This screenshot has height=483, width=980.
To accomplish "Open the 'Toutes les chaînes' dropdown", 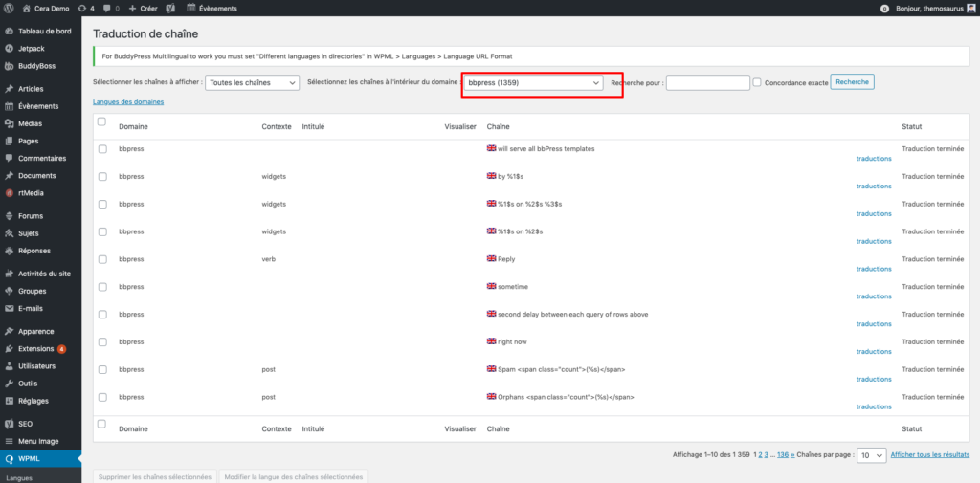I will (x=253, y=82).
